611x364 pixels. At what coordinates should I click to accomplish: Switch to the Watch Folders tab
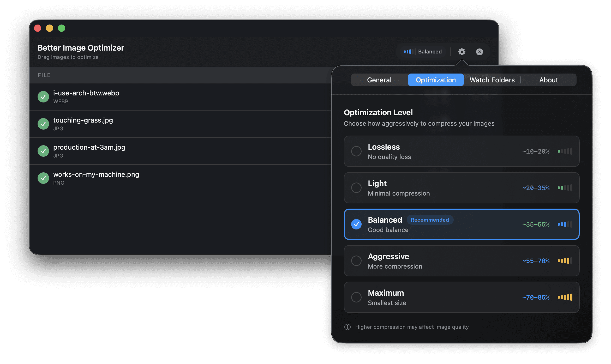492,80
